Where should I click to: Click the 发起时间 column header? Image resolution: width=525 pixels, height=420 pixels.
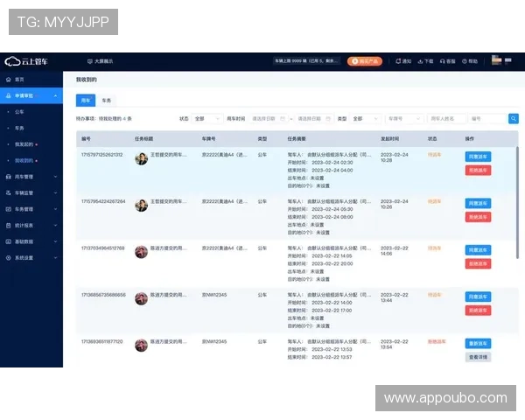click(389, 138)
